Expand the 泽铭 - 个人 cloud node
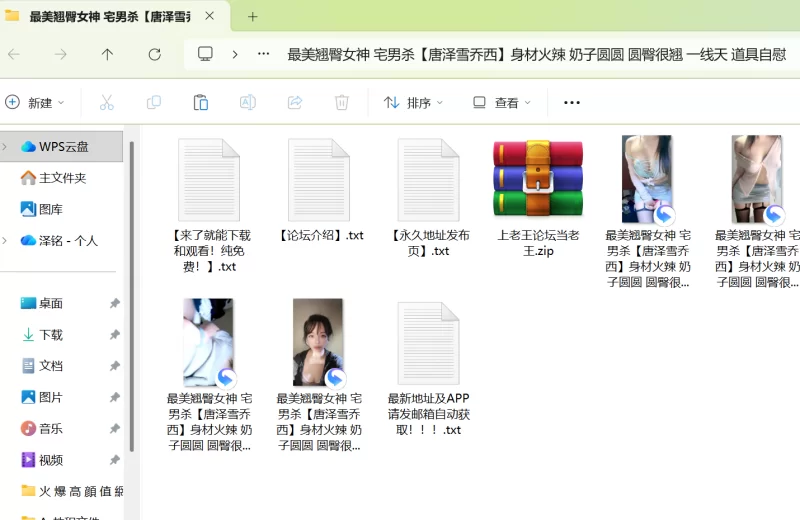The height and width of the screenshot is (520, 800). click(5, 241)
